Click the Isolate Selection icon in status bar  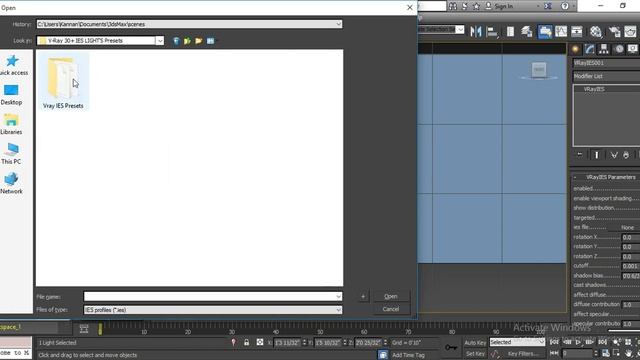[x=233, y=342]
